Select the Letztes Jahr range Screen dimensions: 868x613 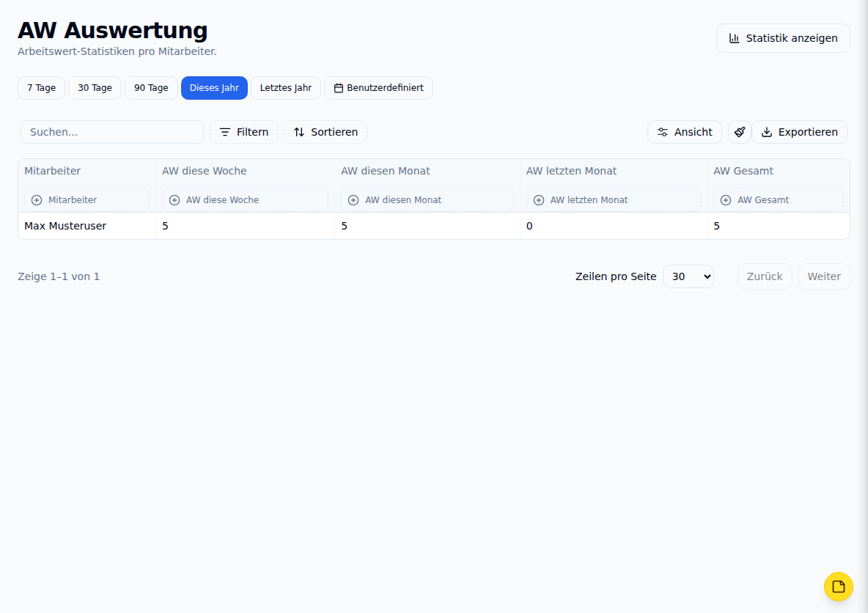[286, 88]
